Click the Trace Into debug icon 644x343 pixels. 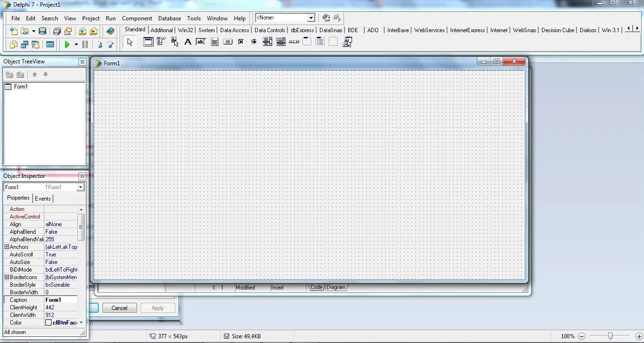point(100,44)
